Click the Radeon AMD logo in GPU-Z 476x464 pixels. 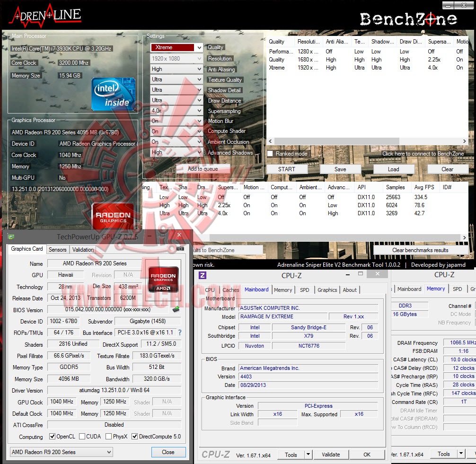point(163,280)
